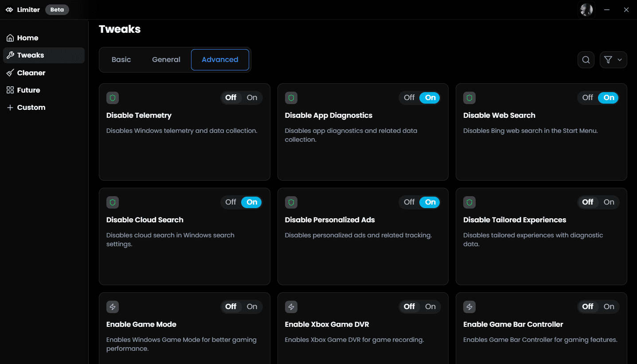Select the General tab
Image resolution: width=637 pixels, height=364 pixels.
click(166, 60)
